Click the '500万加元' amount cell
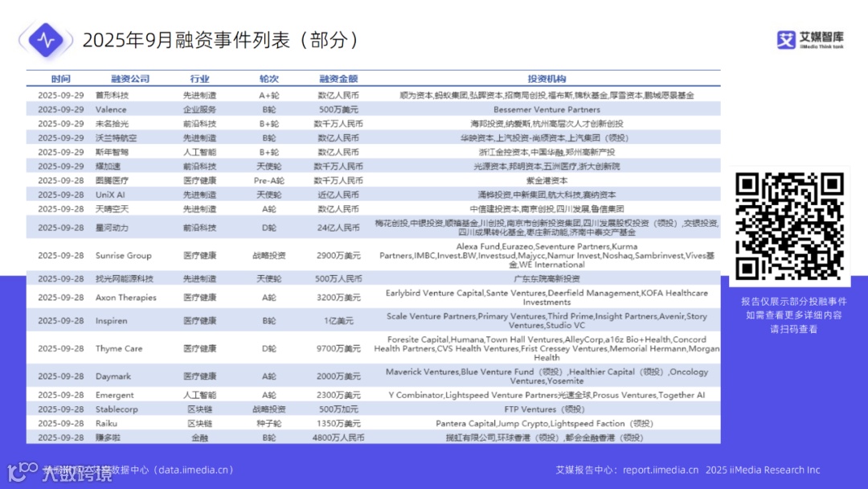 [x=338, y=409]
